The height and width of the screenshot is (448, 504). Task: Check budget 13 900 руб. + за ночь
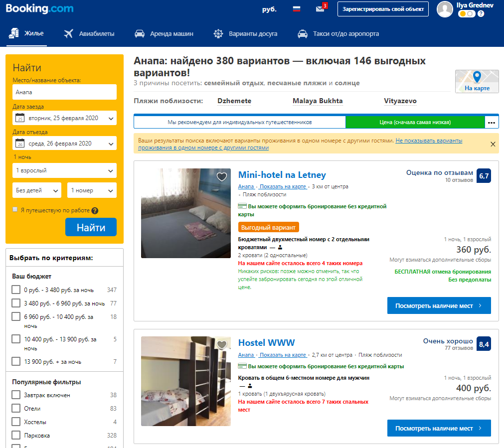16,362
